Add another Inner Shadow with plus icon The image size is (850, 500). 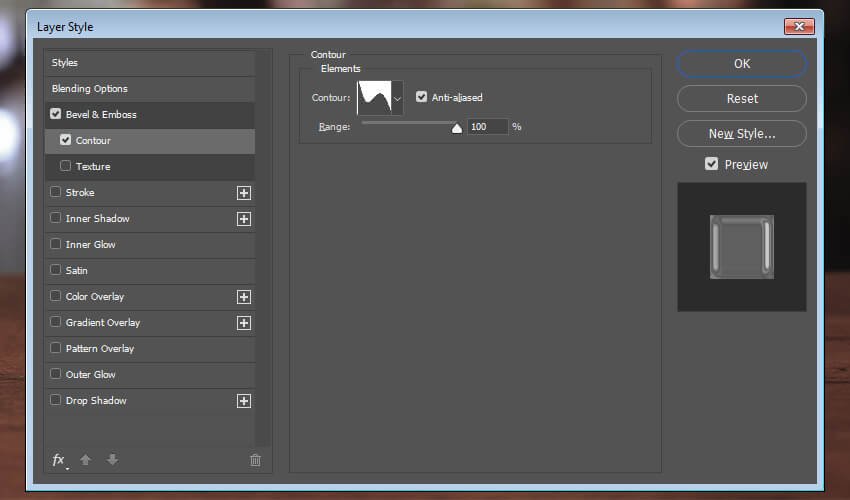[244, 219]
